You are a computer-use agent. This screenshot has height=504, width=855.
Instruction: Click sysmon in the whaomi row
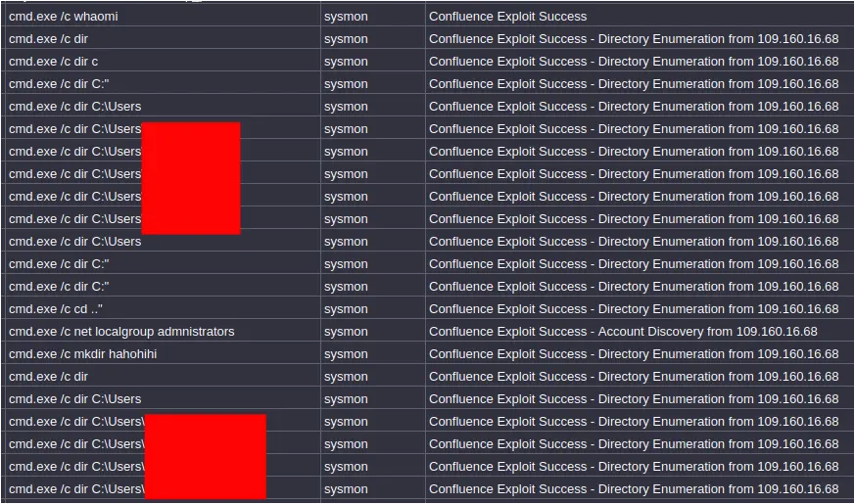click(x=346, y=17)
